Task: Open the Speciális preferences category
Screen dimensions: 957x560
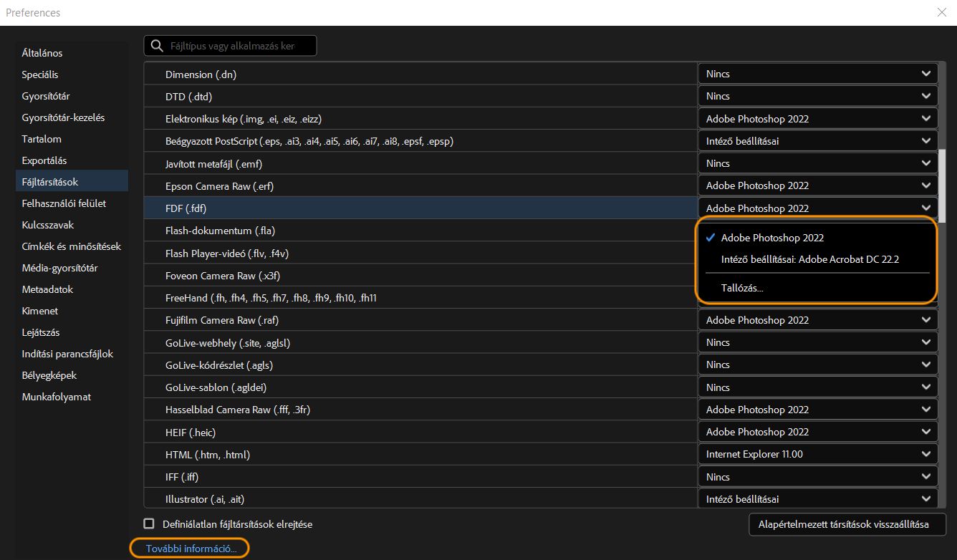Action: [40, 74]
